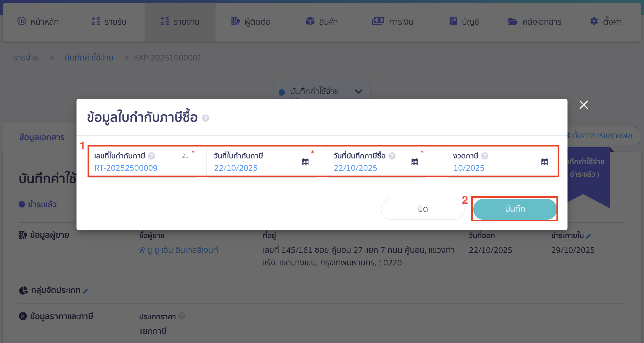Edit กลุ่มจัดประเภท using the pencil icon
The image size is (644, 343).
click(86, 290)
